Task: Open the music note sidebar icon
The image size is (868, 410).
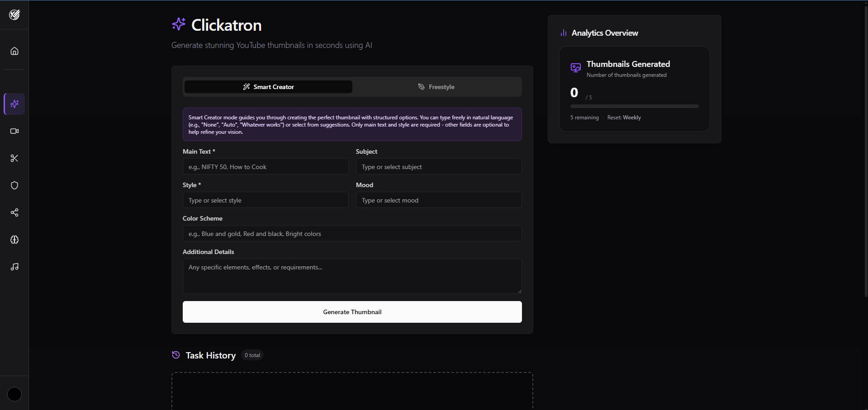Action: pos(14,267)
